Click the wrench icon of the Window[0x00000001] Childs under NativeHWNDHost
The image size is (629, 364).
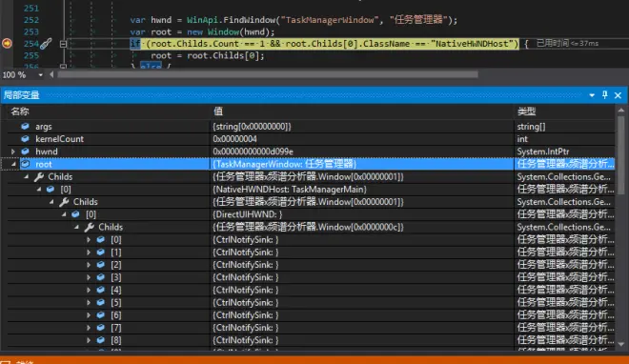click(x=64, y=202)
